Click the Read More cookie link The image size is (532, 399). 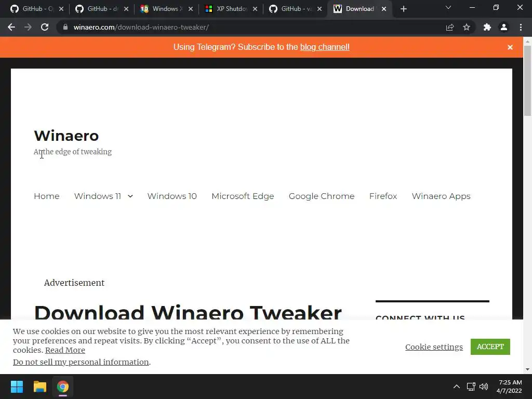point(65,350)
